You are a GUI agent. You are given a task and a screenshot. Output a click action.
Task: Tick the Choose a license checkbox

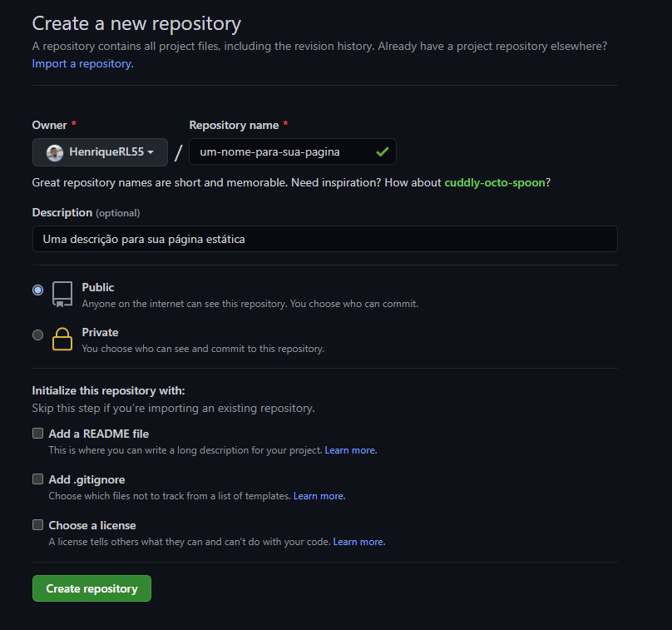tap(37, 525)
